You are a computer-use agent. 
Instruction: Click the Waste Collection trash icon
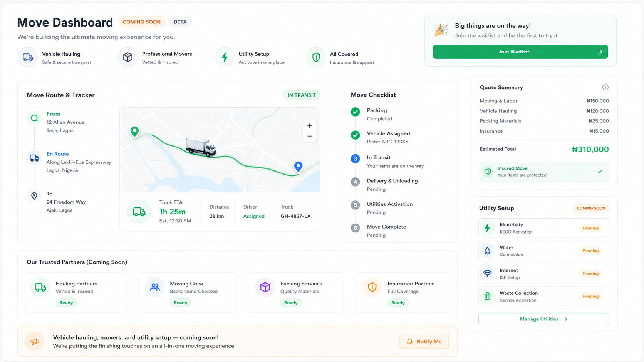(x=488, y=296)
